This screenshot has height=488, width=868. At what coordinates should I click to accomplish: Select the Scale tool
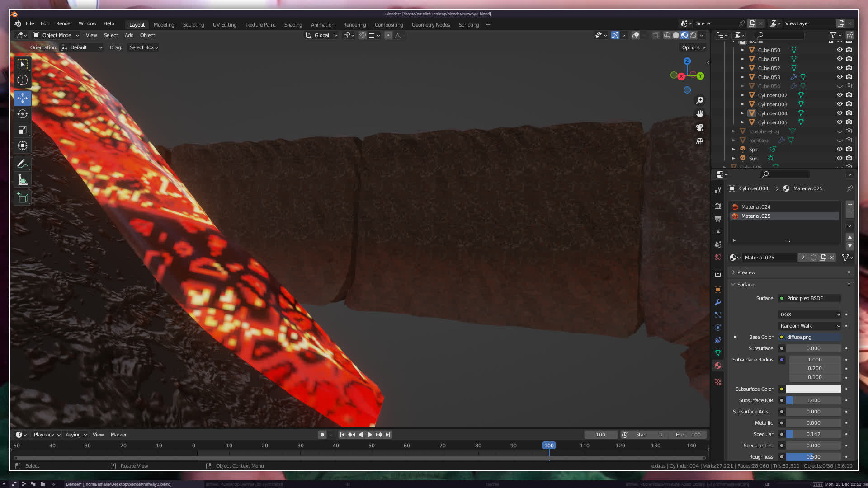[x=23, y=130]
